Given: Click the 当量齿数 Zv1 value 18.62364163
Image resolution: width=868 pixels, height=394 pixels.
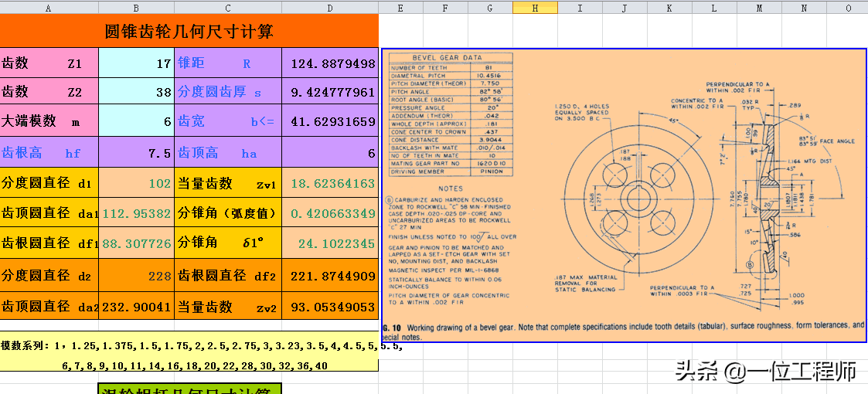Looking at the screenshot, I should [330, 182].
